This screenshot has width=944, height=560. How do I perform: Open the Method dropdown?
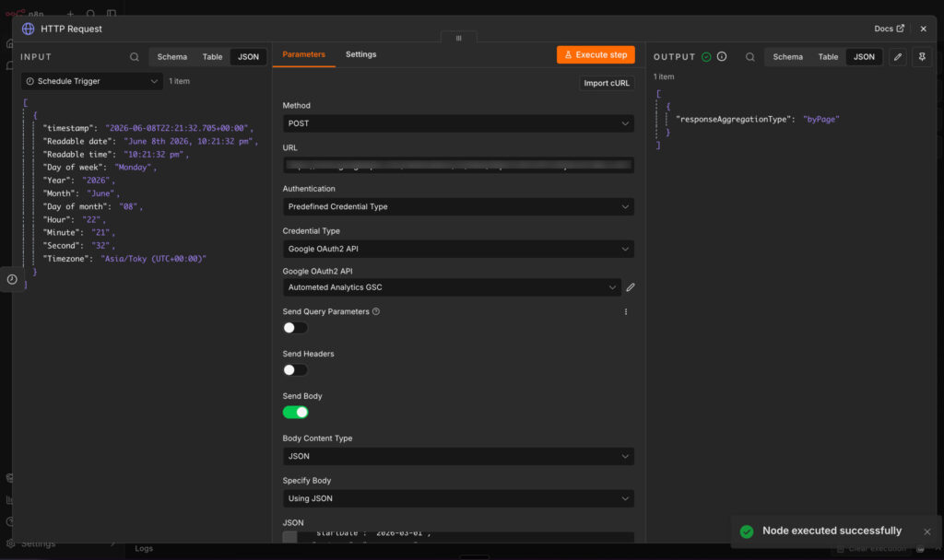(x=458, y=123)
